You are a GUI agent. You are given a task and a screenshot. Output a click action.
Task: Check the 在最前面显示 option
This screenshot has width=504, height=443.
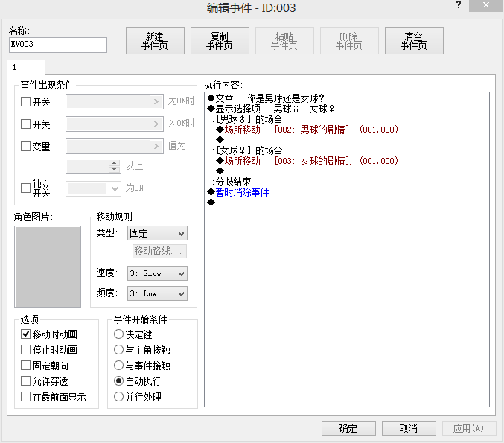25,396
